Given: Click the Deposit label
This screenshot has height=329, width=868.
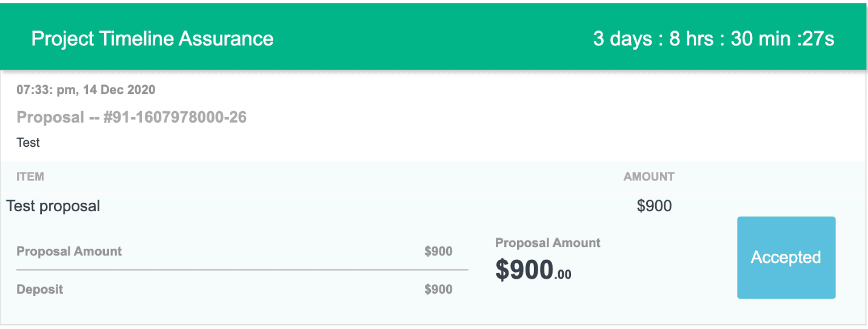Looking at the screenshot, I should [39, 289].
